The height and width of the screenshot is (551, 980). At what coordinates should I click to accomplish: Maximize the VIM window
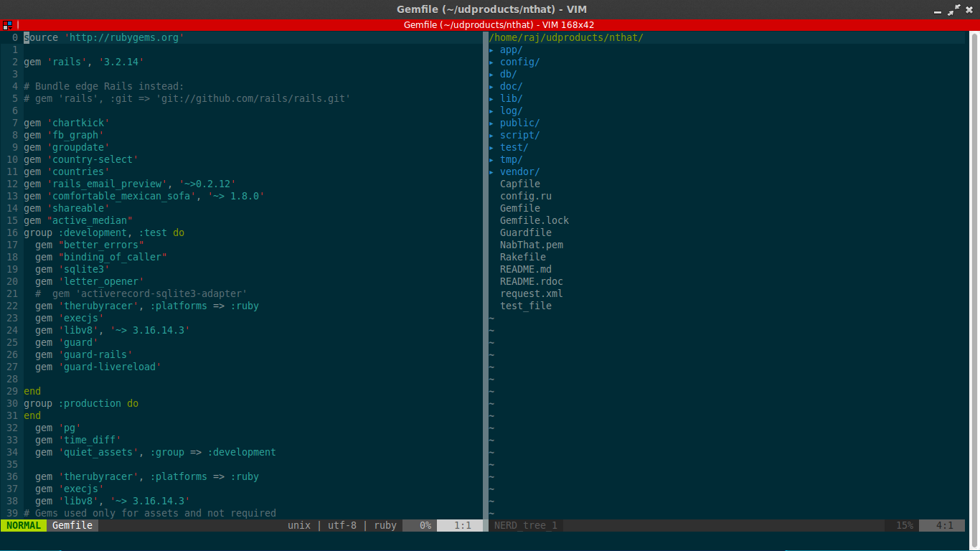click(x=953, y=9)
